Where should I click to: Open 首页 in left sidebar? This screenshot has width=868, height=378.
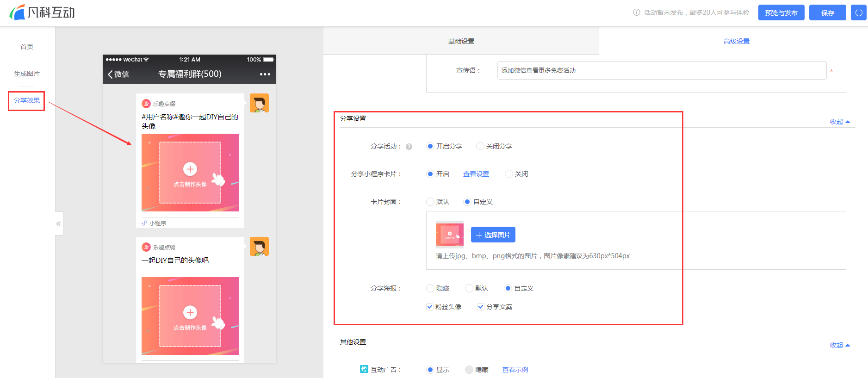(x=27, y=47)
